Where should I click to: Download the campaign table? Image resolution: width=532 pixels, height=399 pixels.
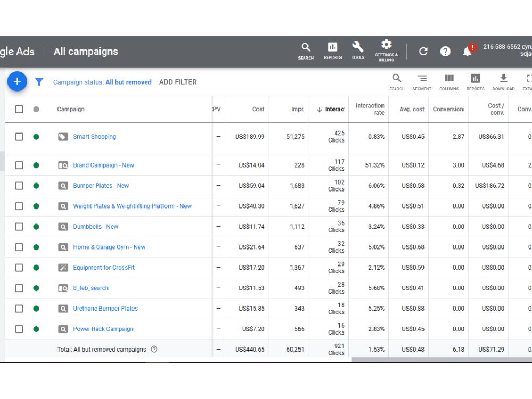coord(503,82)
